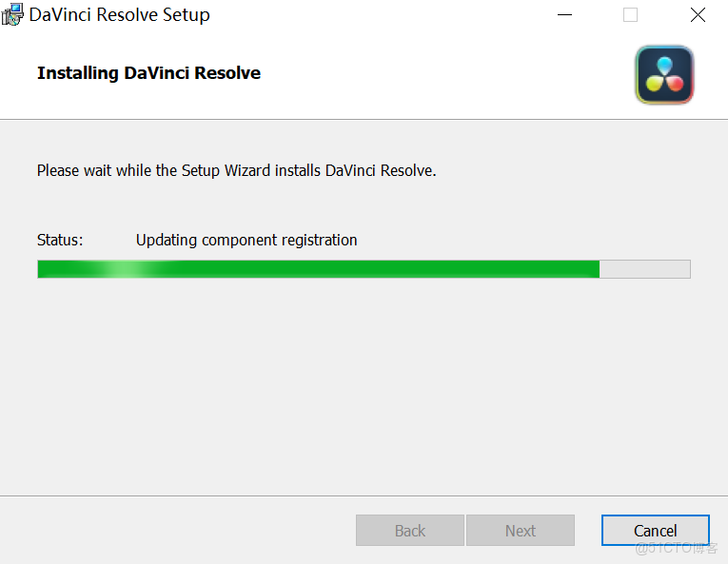
Task: Click the 'DaVinci Resolve Setup' window title
Action: pyautogui.click(x=119, y=15)
